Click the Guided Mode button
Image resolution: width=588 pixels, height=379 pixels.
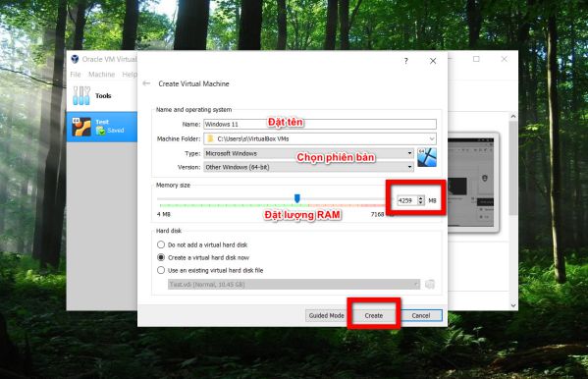[x=326, y=315]
